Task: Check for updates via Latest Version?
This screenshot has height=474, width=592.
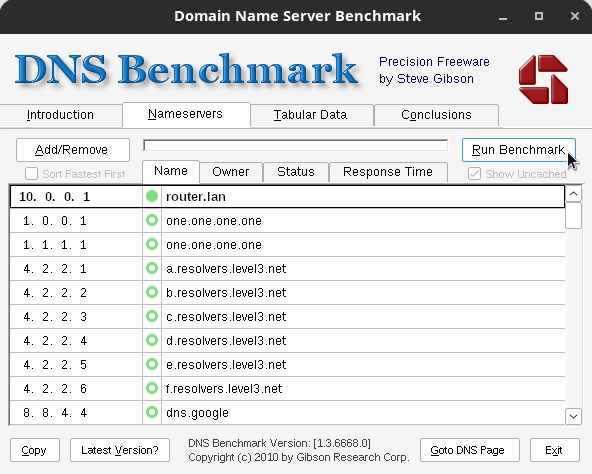Action: 120,450
